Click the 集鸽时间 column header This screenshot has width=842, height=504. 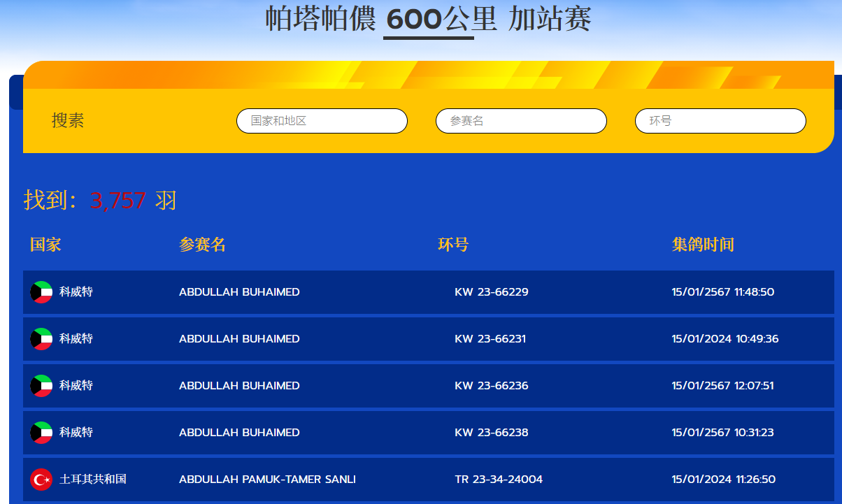coord(703,245)
